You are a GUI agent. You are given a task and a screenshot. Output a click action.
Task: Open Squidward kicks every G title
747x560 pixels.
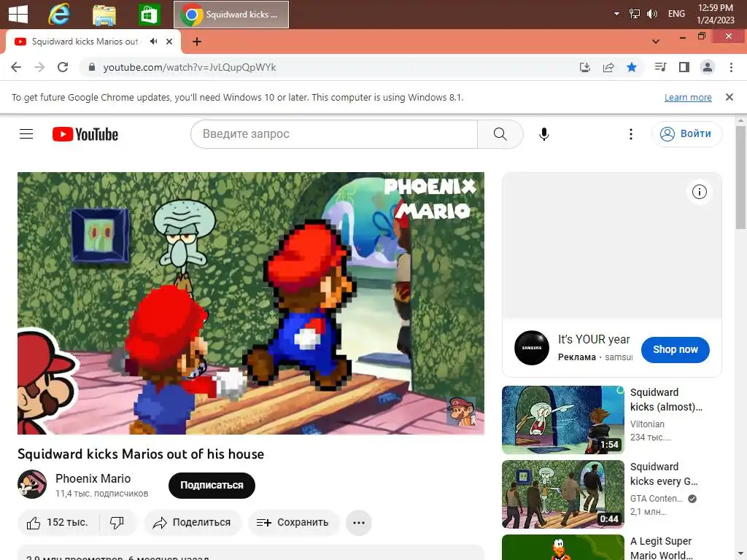pyautogui.click(x=664, y=474)
